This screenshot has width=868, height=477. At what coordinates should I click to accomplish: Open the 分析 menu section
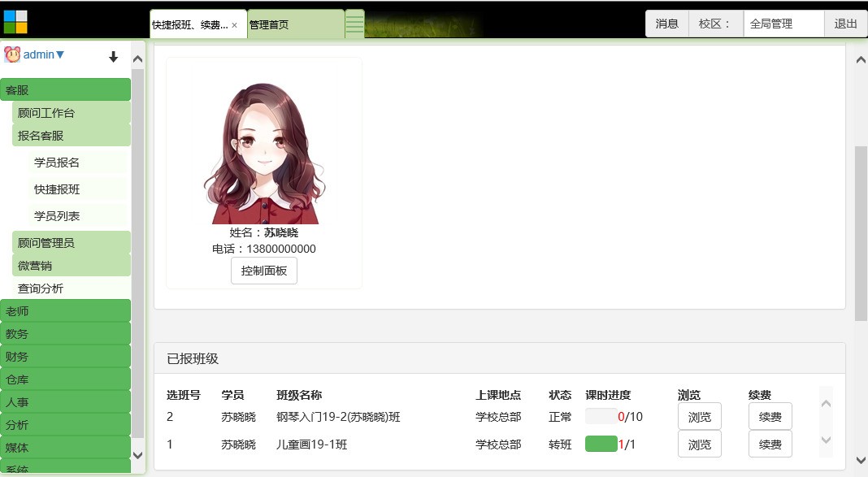pyautogui.click(x=65, y=424)
